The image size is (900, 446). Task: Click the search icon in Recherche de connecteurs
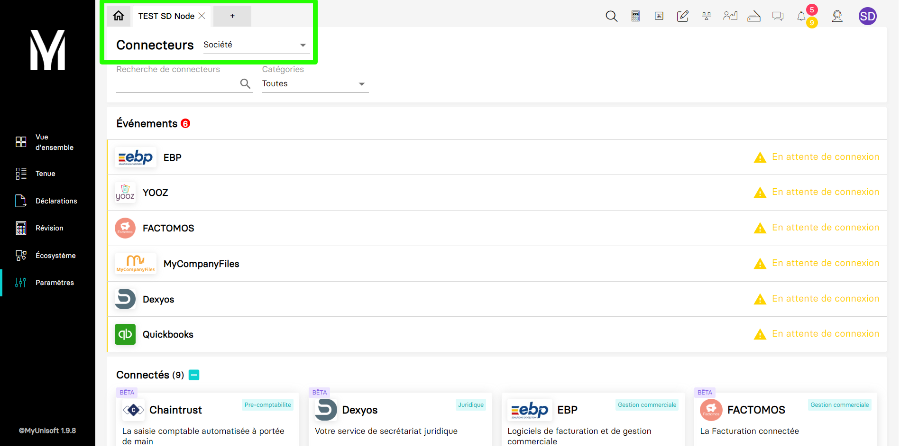coord(245,84)
